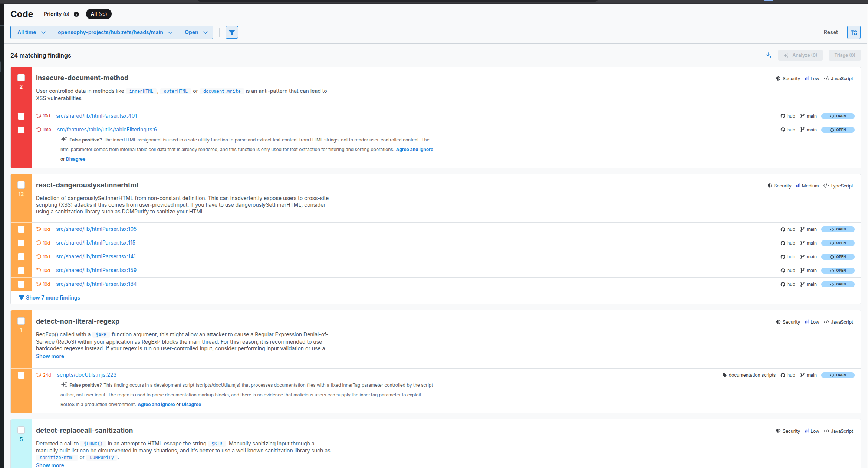Click the filter funnel icon
This screenshot has width=868, height=468.
(x=231, y=32)
